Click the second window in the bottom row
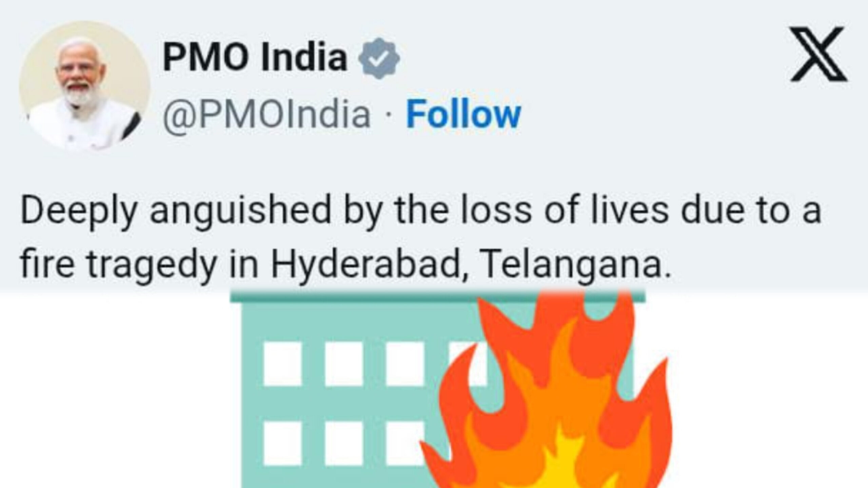Screen dimensions: 868x488 pos(344,443)
